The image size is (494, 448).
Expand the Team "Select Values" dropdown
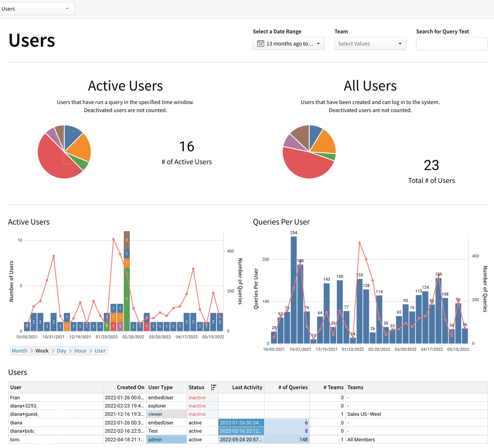(370, 44)
